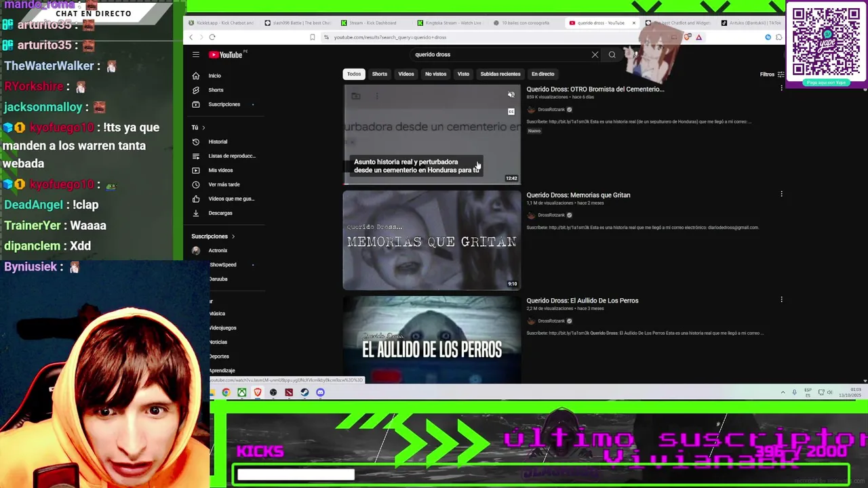The image size is (868, 488).
Task: Select the No vistos filter chip
Action: coord(435,74)
